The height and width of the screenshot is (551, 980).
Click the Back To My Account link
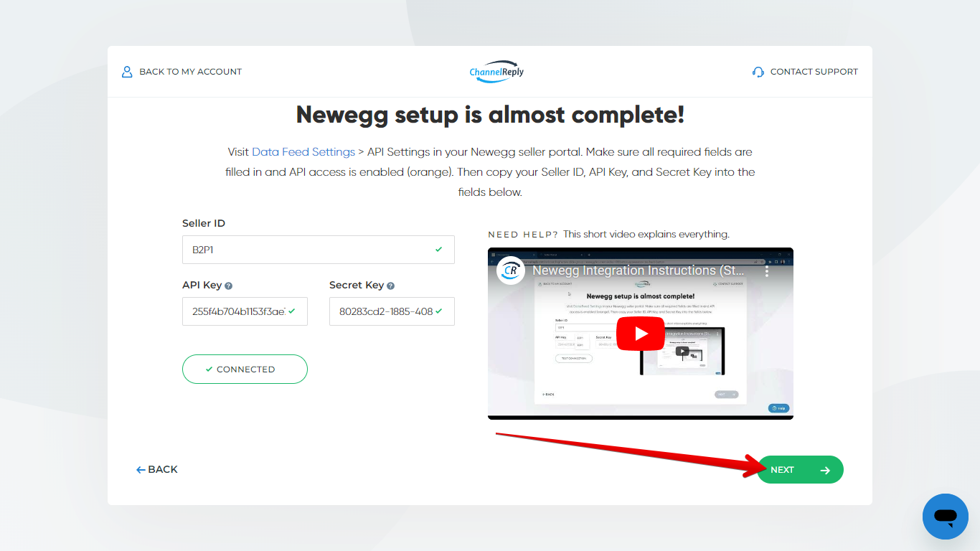tap(182, 72)
